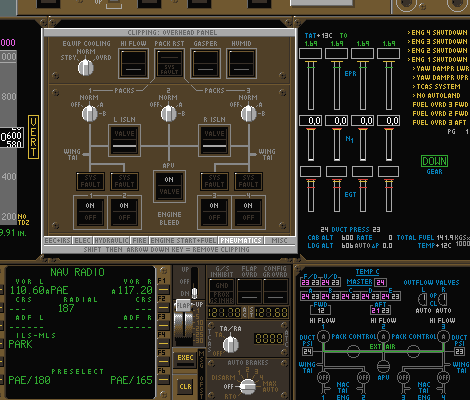Image resolution: width=470 pixels, height=400 pixels.
Task: Click right outflow valve indicator
Action: pyautogui.click(x=443, y=299)
